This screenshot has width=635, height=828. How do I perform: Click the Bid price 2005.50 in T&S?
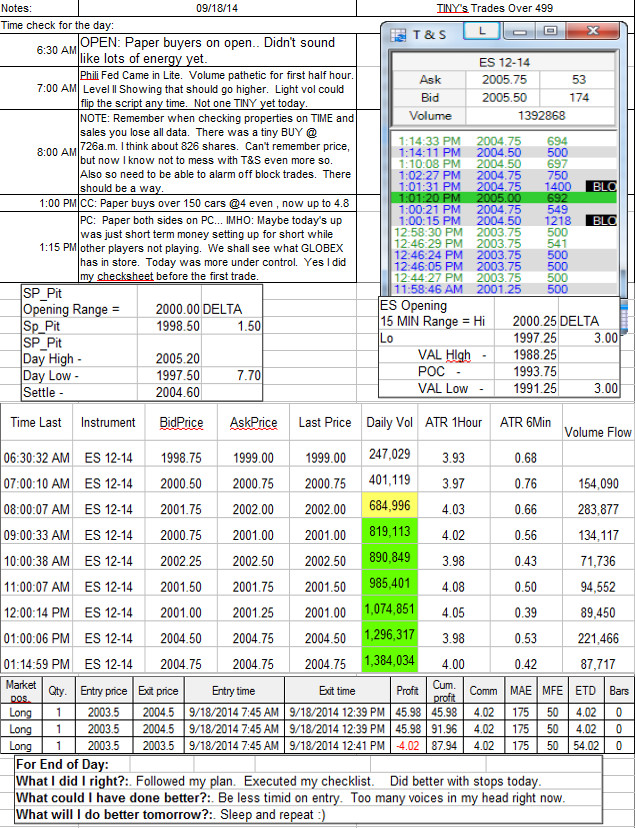tap(503, 98)
